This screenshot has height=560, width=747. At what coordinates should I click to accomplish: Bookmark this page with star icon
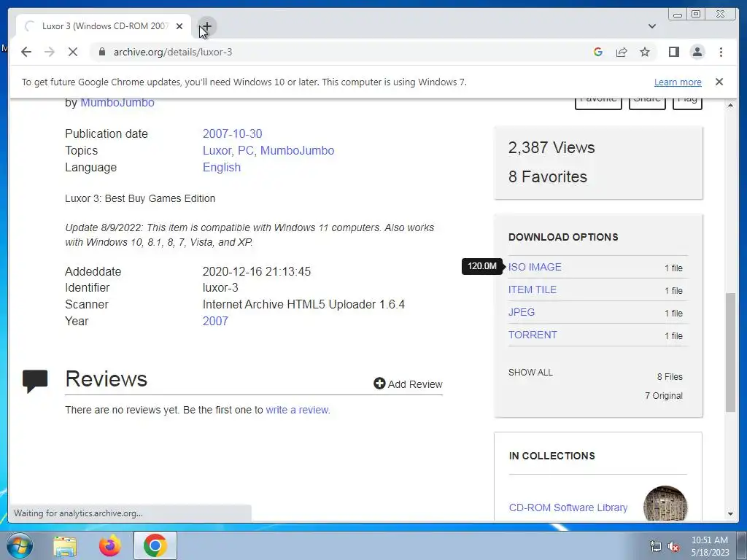point(645,52)
